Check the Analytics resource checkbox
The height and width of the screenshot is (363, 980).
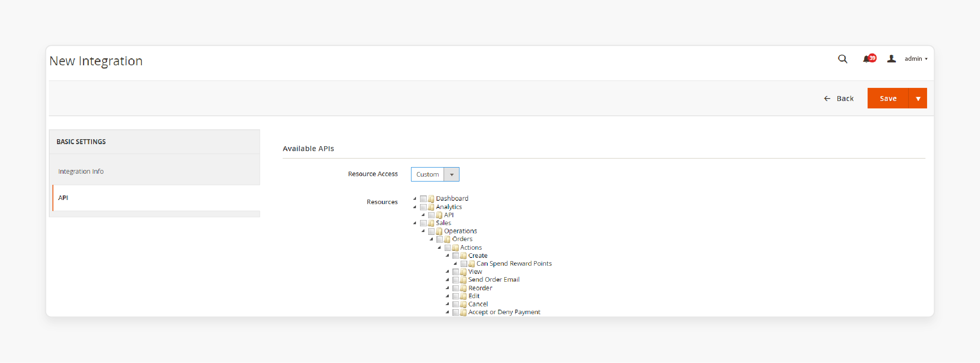(x=423, y=207)
